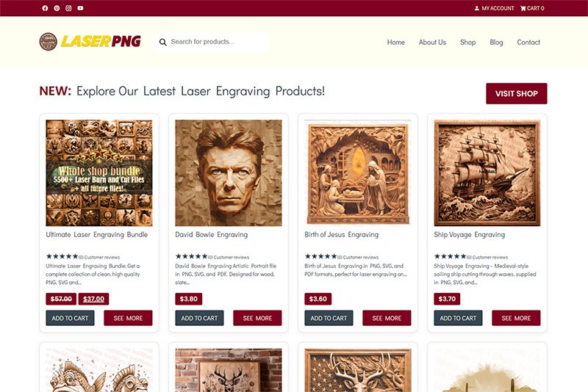Image resolution: width=588 pixels, height=392 pixels.
Task: Click the LaserPNG logo
Action: pos(90,41)
